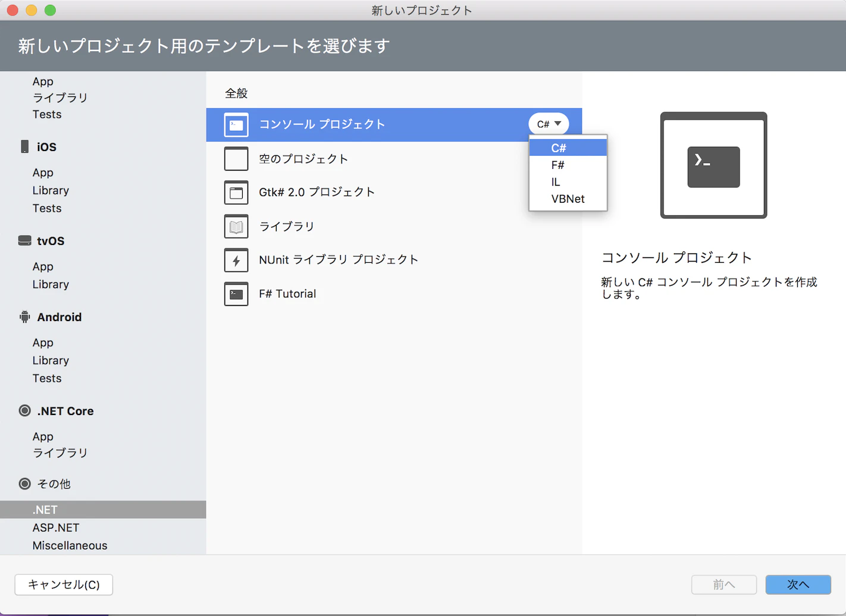This screenshot has width=846, height=616.
Task: Open the C# language dropdown button
Action: click(x=549, y=124)
